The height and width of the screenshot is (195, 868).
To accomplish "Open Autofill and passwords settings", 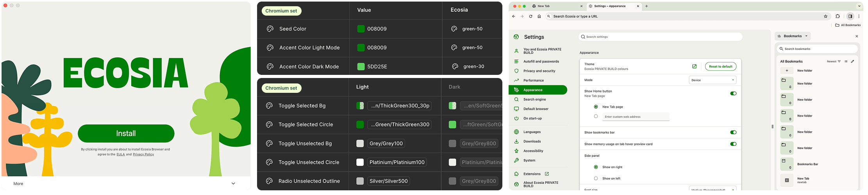I will coord(541,62).
